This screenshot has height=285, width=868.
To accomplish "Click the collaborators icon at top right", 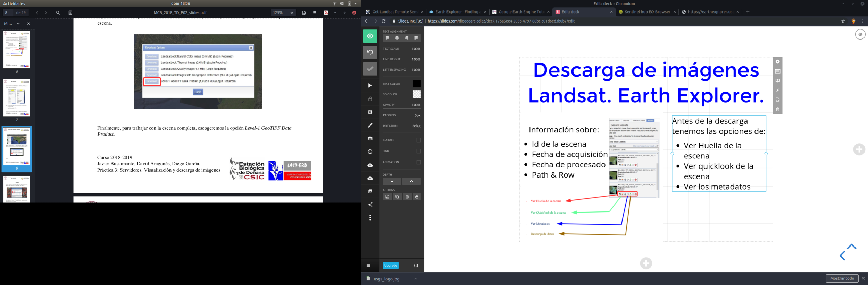I will coord(860,34).
